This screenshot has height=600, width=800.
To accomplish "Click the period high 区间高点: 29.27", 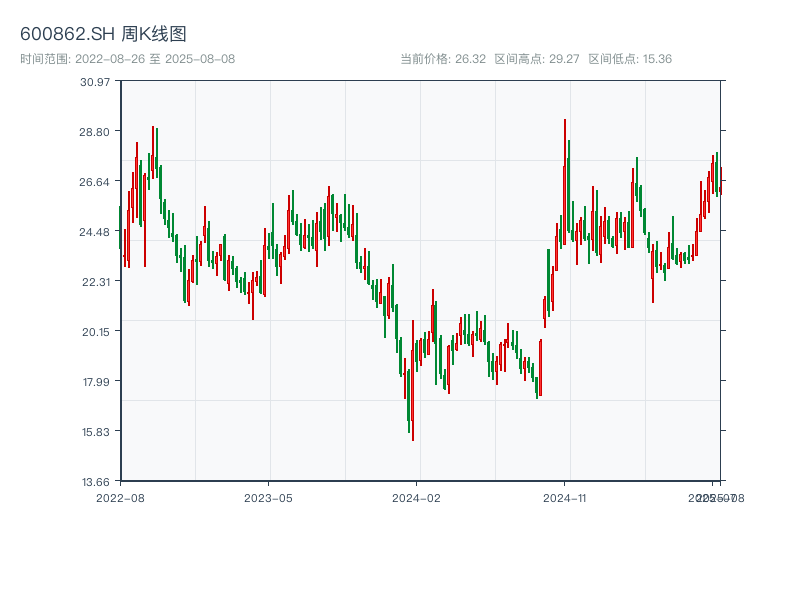I will click(537, 59).
